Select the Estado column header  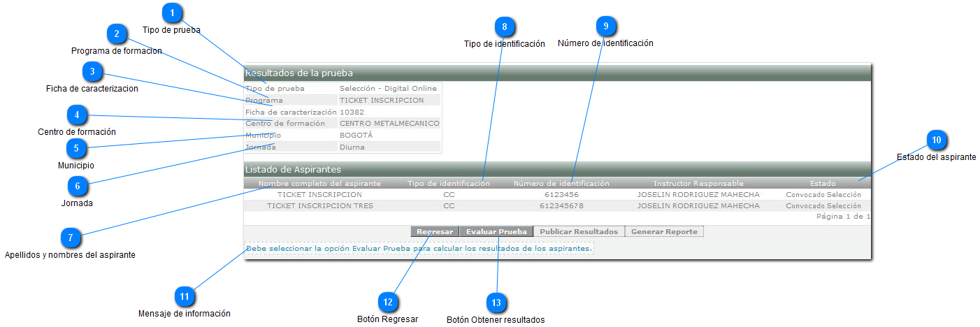tap(823, 184)
